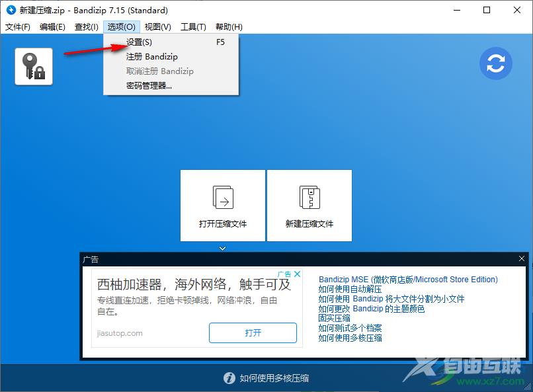This screenshot has height=392, width=533.
Task: Click the 如何使用多核压缩 tip in bottom bar
Action: point(274,378)
